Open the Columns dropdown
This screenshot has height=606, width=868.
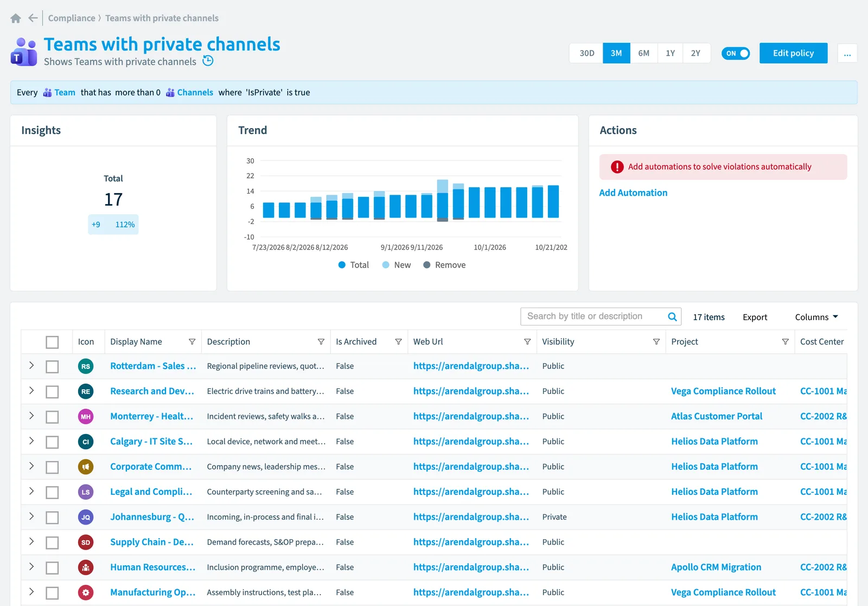click(x=816, y=317)
